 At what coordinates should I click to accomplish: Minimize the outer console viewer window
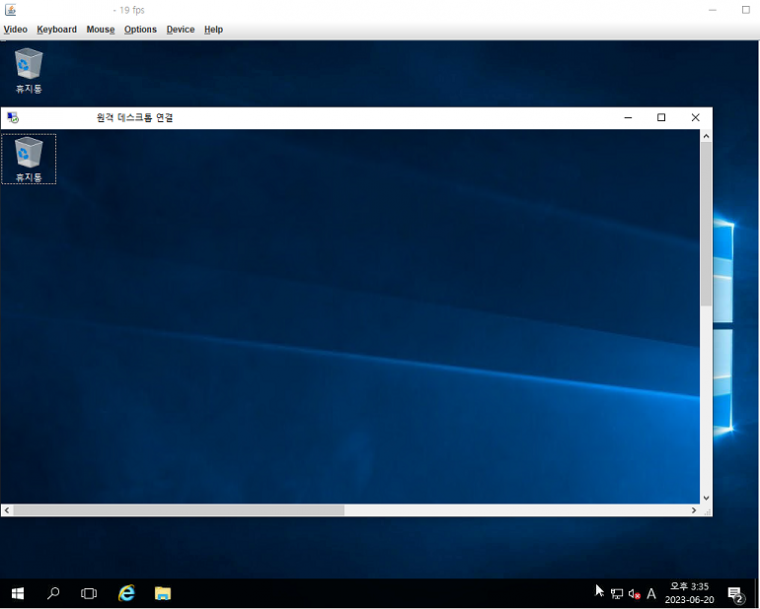712,10
